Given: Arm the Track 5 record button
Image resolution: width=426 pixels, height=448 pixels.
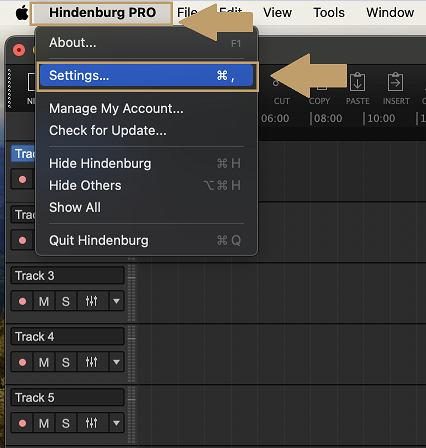Looking at the screenshot, I should click(22, 423).
